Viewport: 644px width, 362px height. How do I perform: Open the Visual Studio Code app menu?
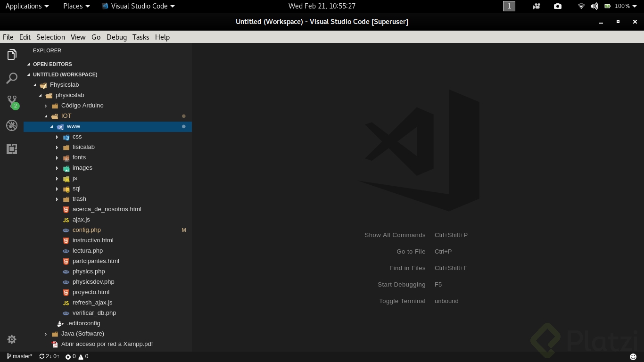(138, 6)
